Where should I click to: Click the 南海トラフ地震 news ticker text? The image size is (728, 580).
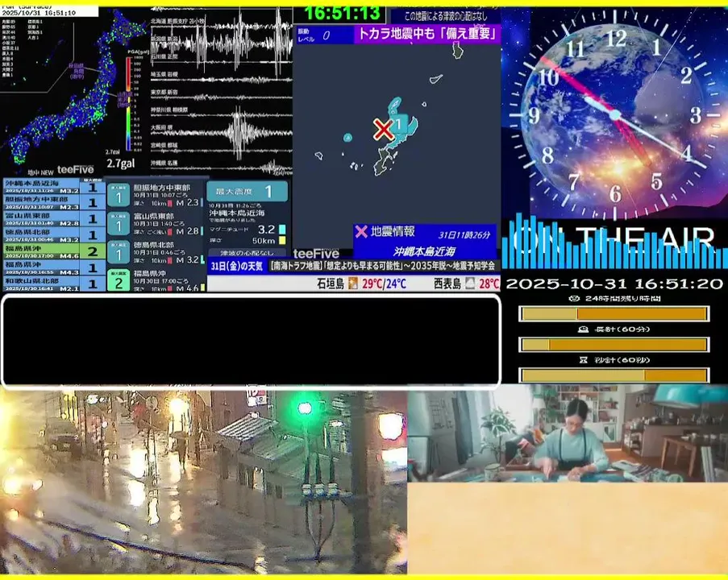click(383, 266)
